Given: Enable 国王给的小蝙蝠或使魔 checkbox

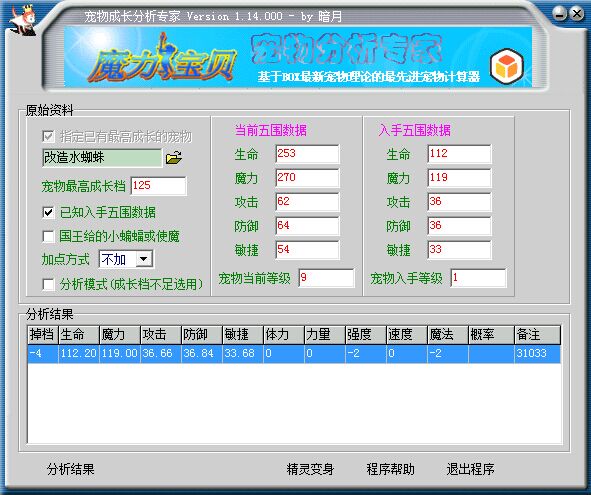Looking at the screenshot, I should (48, 236).
